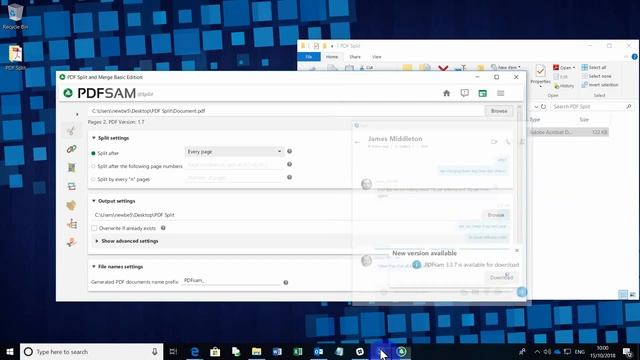Open the File tab in Explorer
This screenshot has height=360, width=640.
tap(309, 57)
